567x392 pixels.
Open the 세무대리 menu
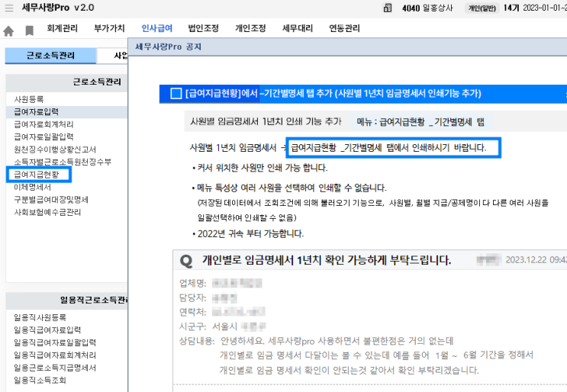(298, 28)
